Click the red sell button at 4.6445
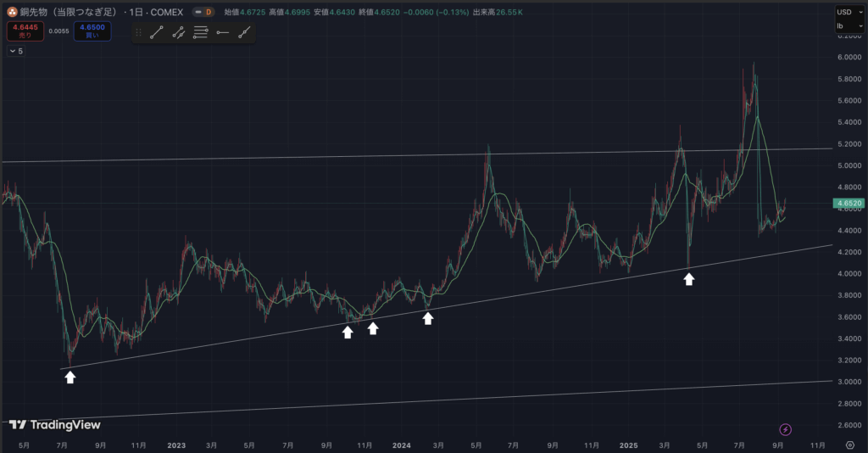This screenshot has height=453, width=868. (x=25, y=31)
